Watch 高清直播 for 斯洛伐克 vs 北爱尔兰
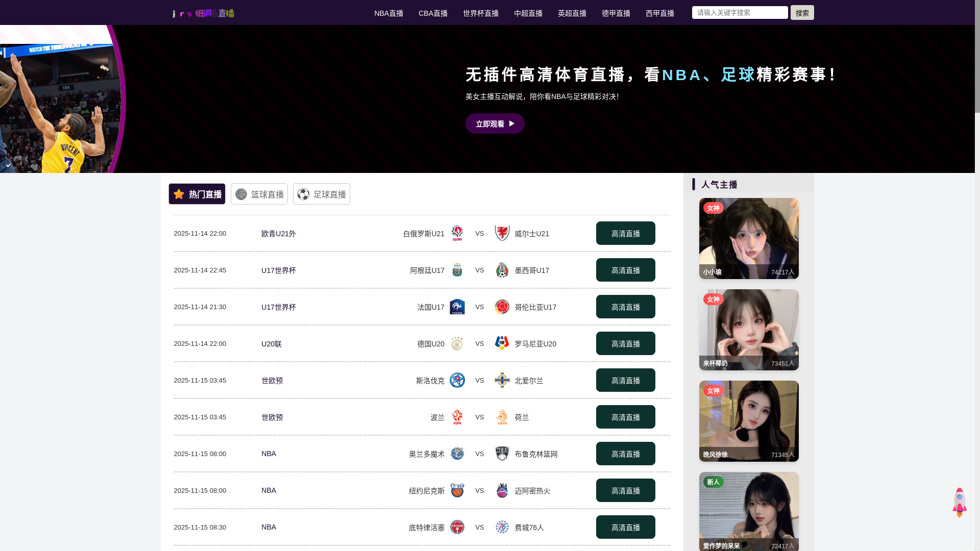The width and height of the screenshot is (980, 551). [x=625, y=380]
